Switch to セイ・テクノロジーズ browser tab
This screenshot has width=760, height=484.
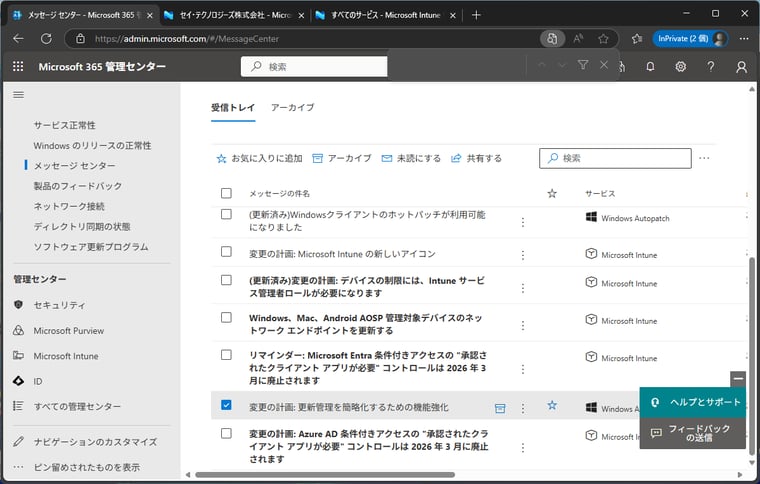(x=234, y=16)
